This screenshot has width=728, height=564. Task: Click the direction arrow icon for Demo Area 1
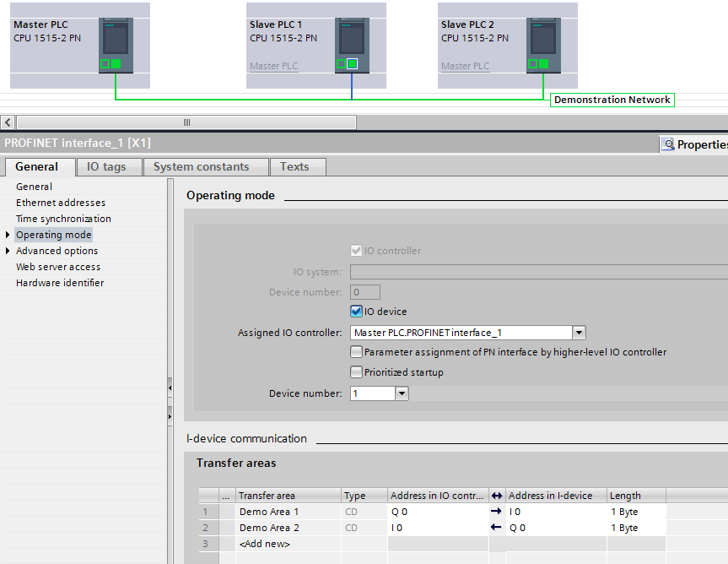pyautogui.click(x=496, y=511)
